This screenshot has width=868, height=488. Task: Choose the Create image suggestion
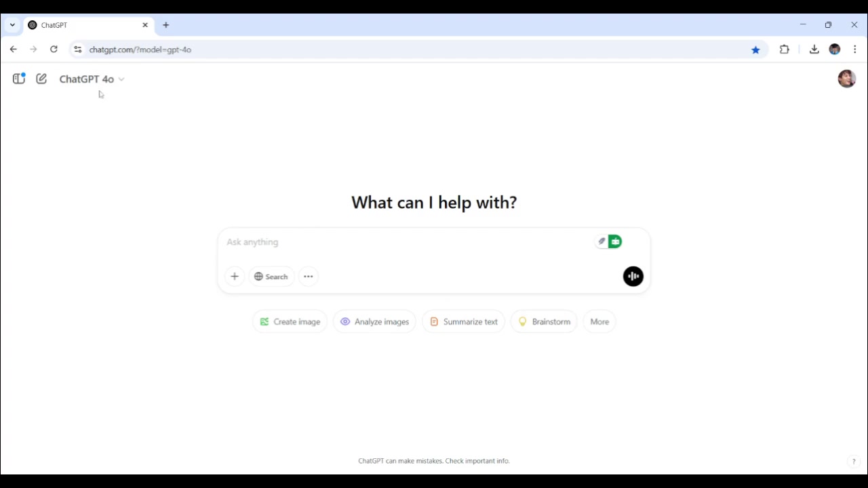(290, 322)
